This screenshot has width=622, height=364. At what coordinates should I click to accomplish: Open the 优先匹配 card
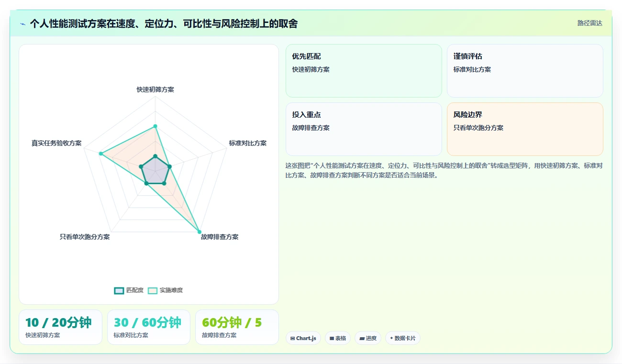click(364, 71)
